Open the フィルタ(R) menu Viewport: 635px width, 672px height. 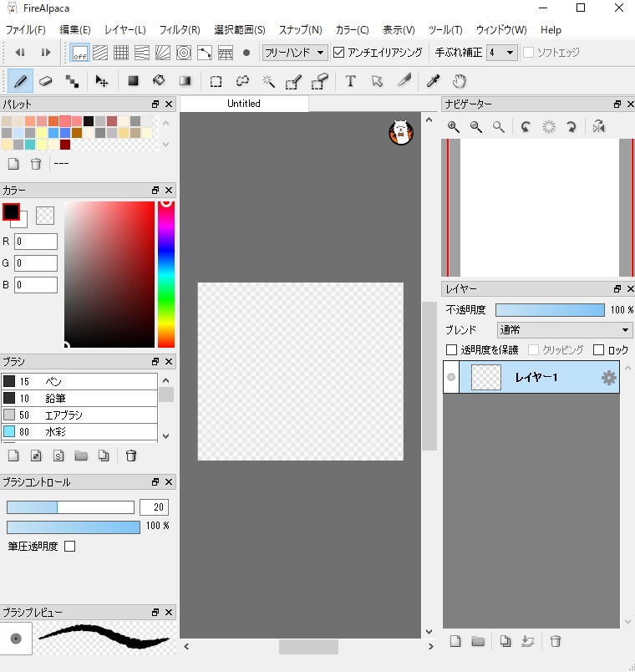pos(180,30)
